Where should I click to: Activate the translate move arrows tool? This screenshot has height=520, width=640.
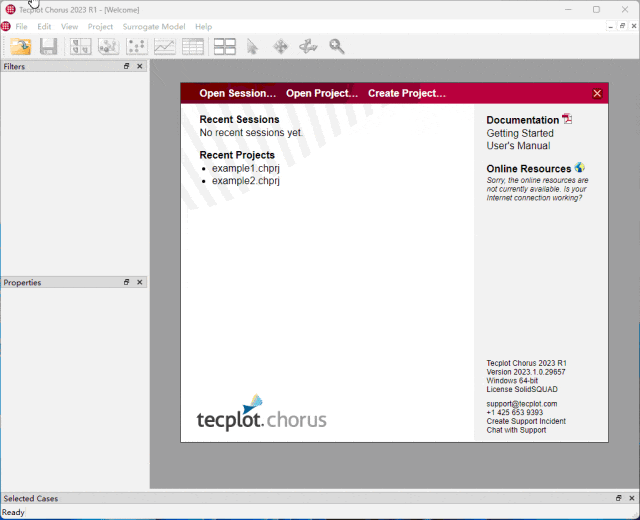coord(281,47)
